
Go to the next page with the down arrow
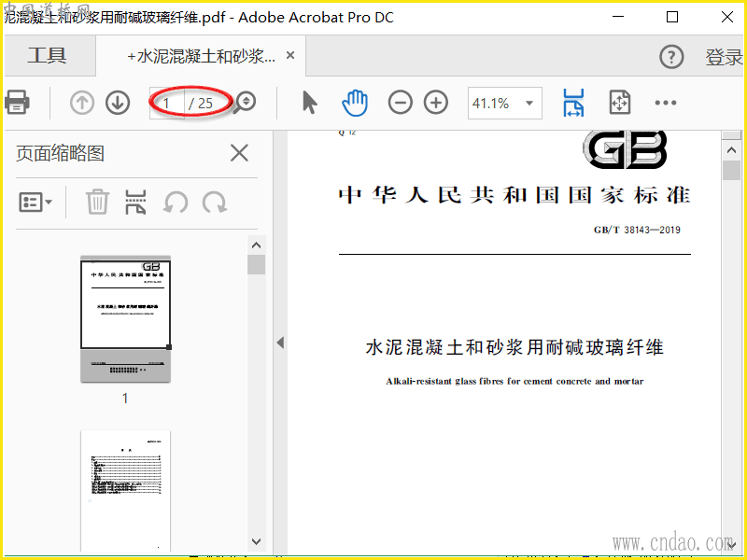tap(118, 103)
